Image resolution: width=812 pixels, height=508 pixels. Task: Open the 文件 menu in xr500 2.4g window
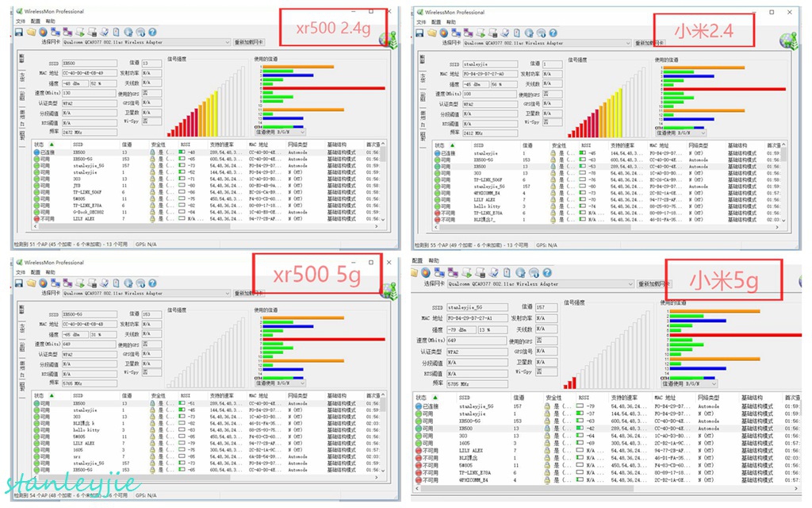click(x=20, y=21)
